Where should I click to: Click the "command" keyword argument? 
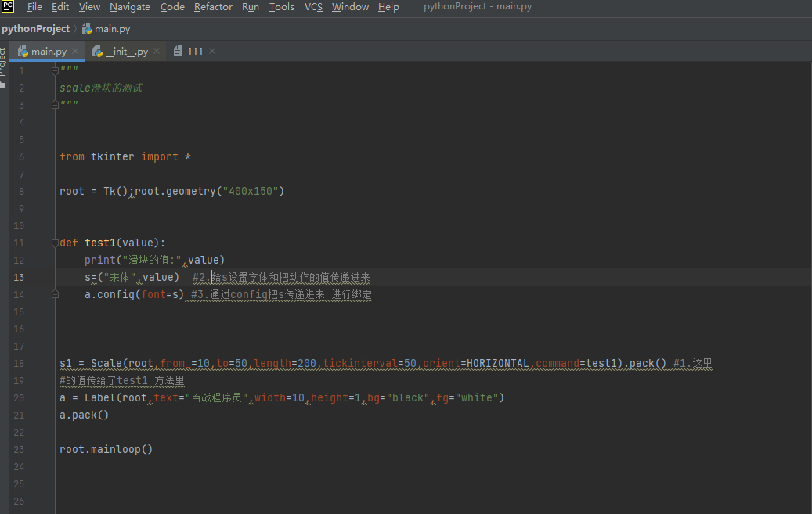click(558, 363)
